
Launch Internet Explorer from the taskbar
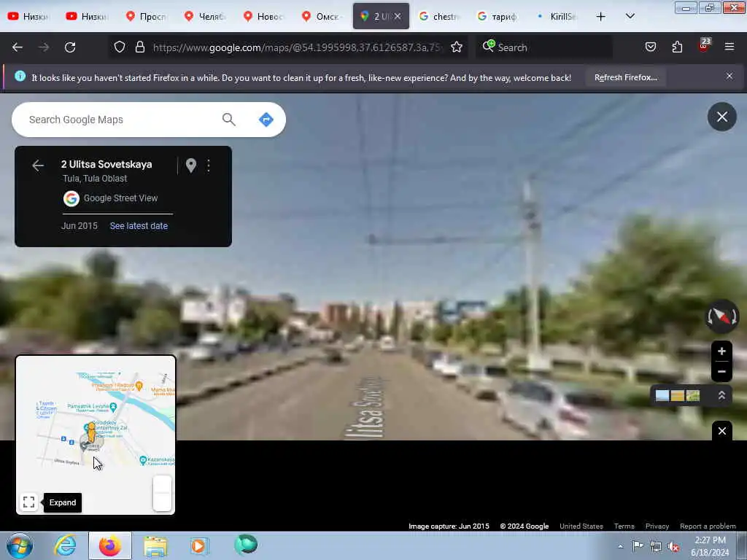65,545
